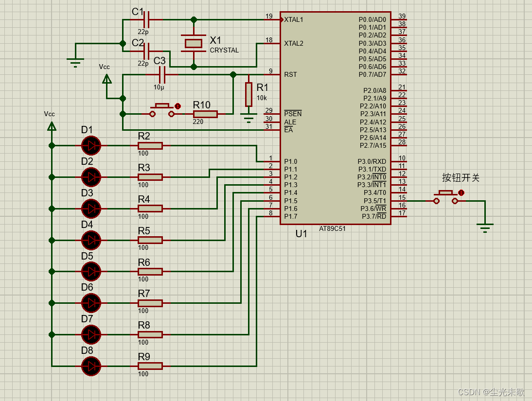Select AT89C51 chip U1 body
Viewport: 532px width, 401px height.
point(336,118)
